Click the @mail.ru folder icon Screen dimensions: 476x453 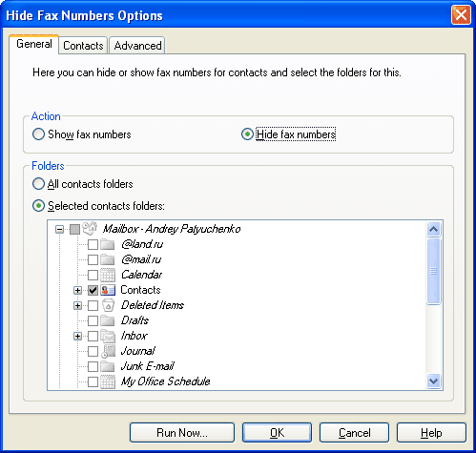[108, 259]
